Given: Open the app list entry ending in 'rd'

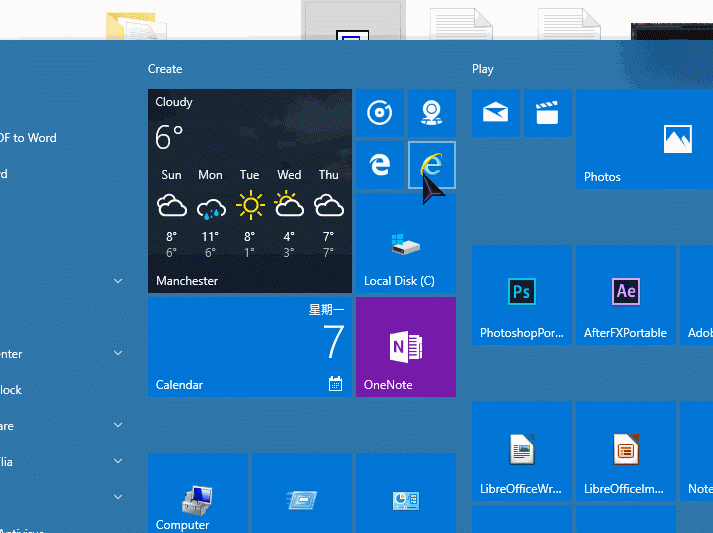Looking at the screenshot, I should pos(4,174).
